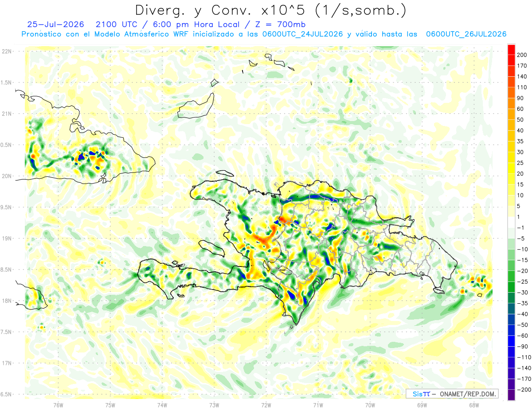Click the dark purple swatch below -200
The image size is (532, 411).
[x=511, y=395]
